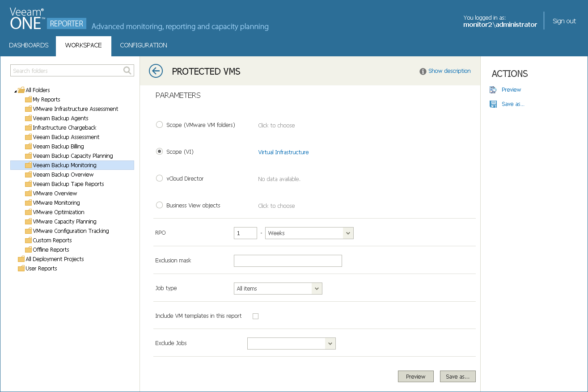The image size is (588, 392).
Task: Click folder icon for All Deployment Projects
Action: click(x=21, y=259)
